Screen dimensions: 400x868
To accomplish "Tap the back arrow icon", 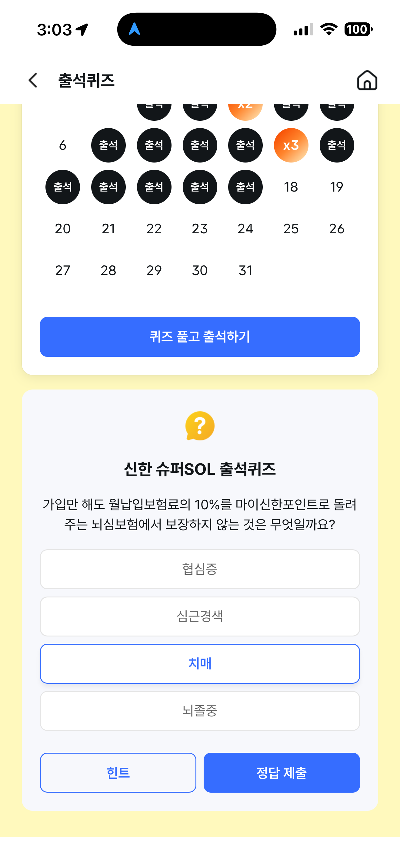I will [x=33, y=80].
